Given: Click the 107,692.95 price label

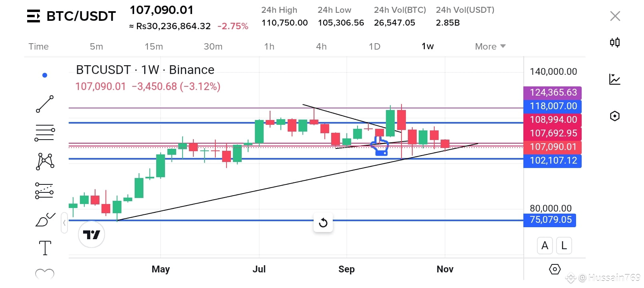Looking at the screenshot, I should 553,133.
